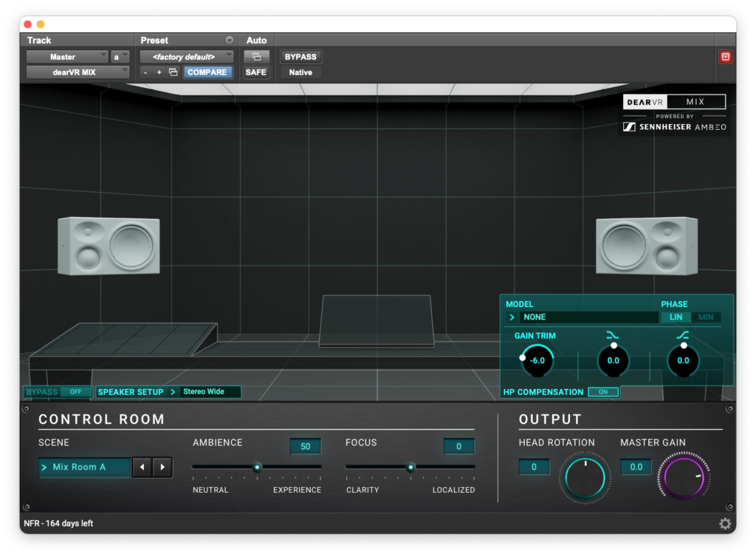
Task: Click the preset copy settings icon
Action: pyautogui.click(x=173, y=72)
